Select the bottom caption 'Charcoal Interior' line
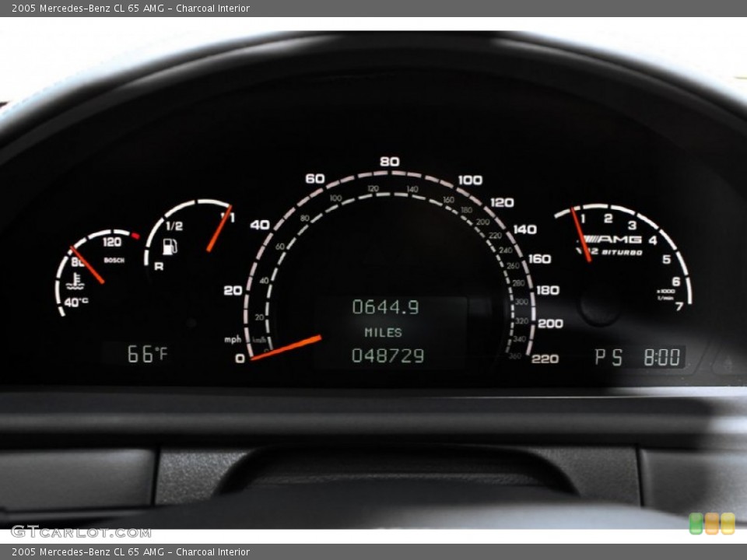This screenshot has height=560, width=747. pos(212,552)
